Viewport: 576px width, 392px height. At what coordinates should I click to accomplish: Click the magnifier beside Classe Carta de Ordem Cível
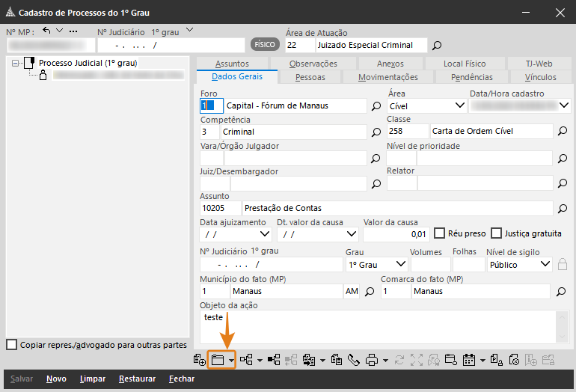563,131
